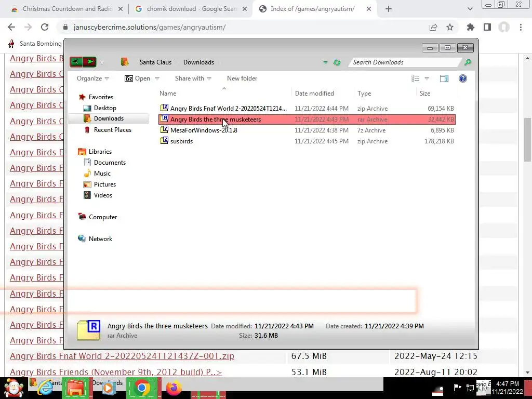Open Angry Birds Fnaf World 2 zip link on webpage
This screenshot has height=399, width=532.
coord(122,356)
